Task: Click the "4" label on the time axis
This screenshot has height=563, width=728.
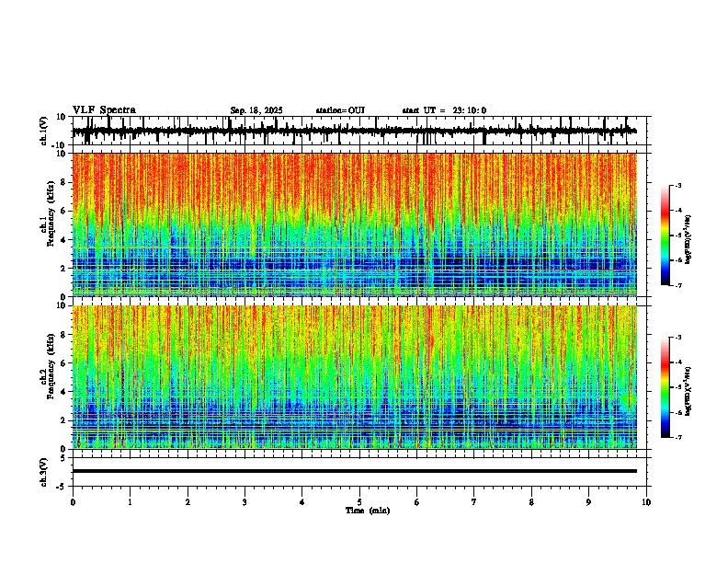Action: tap(301, 502)
